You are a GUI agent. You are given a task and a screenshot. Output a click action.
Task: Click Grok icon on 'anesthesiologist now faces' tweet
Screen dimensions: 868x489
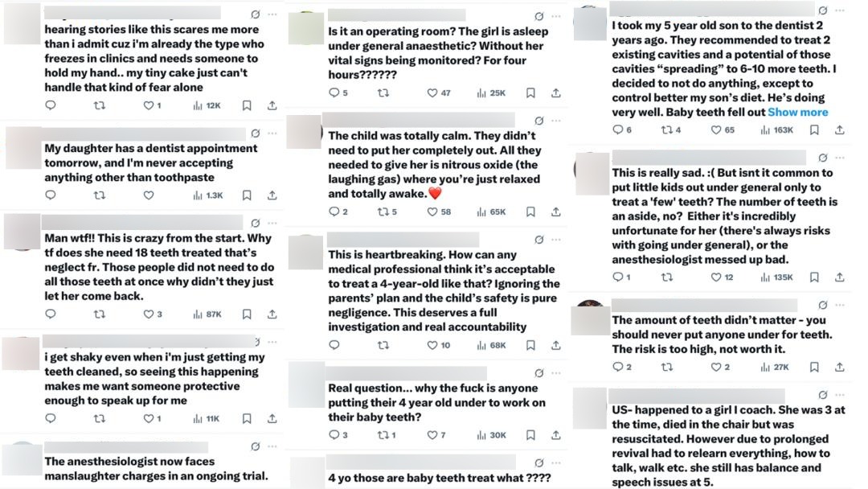click(255, 446)
